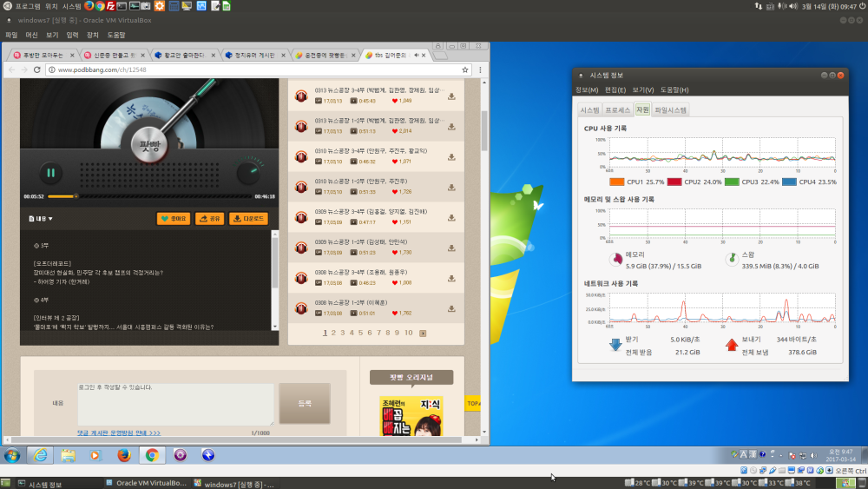Open Internet Explorer from the Windows 7 taskbar
The height and width of the screenshot is (489, 868).
coord(40,455)
